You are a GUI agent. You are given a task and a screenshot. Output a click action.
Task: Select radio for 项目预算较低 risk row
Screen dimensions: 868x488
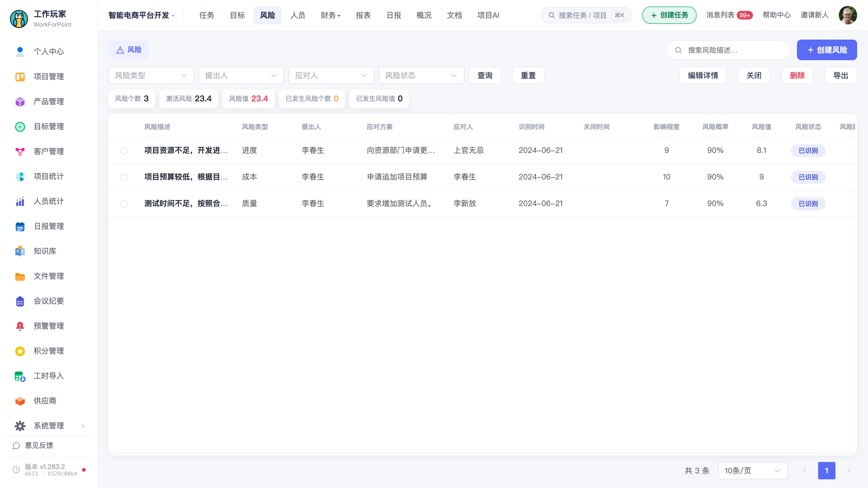[124, 177]
